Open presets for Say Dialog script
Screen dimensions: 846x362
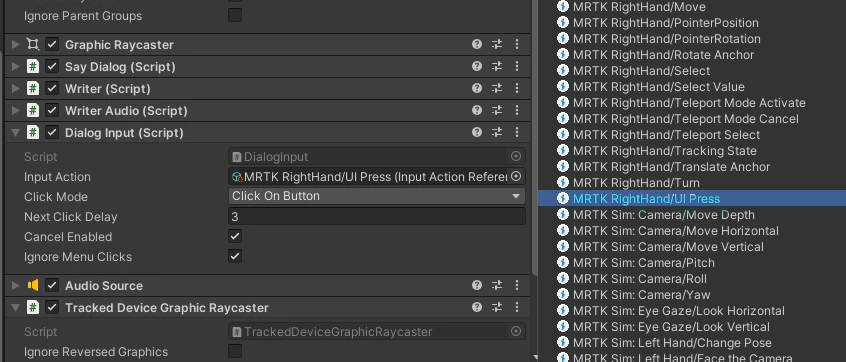click(497, 66)
